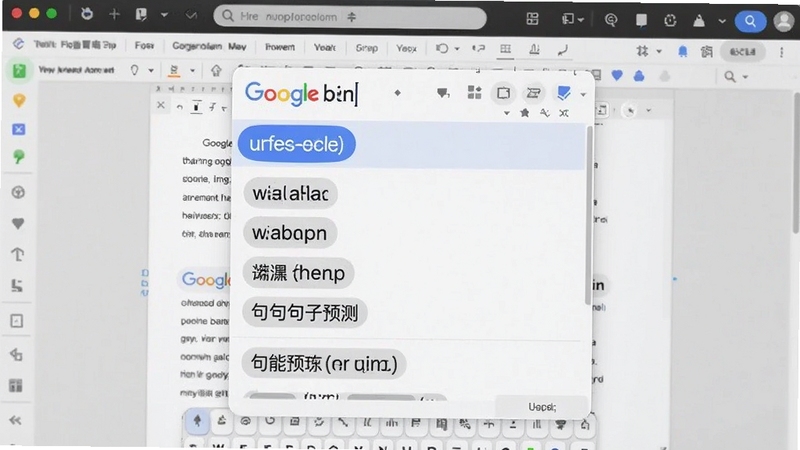Click the blue search button in title bar

pyautogui.click(x=750, y=21)
